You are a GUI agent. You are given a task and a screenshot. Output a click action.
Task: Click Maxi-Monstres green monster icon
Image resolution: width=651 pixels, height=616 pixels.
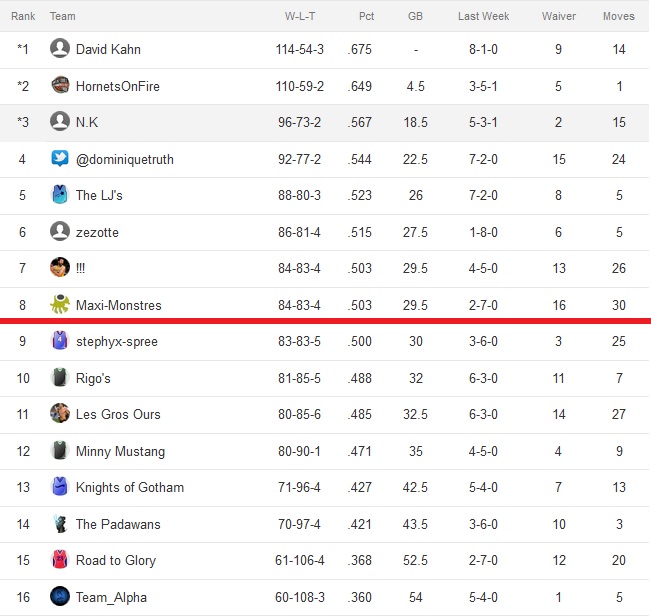coord(60,304)
